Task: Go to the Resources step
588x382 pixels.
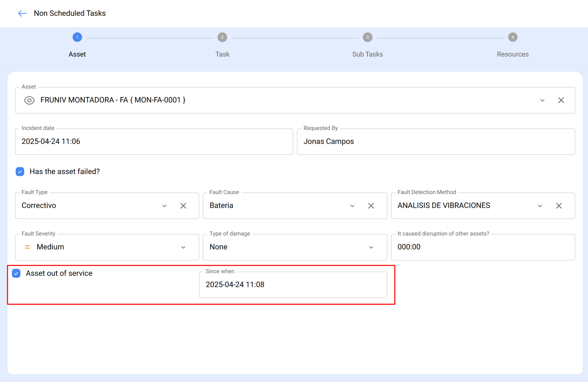Action: coord(513,37)
